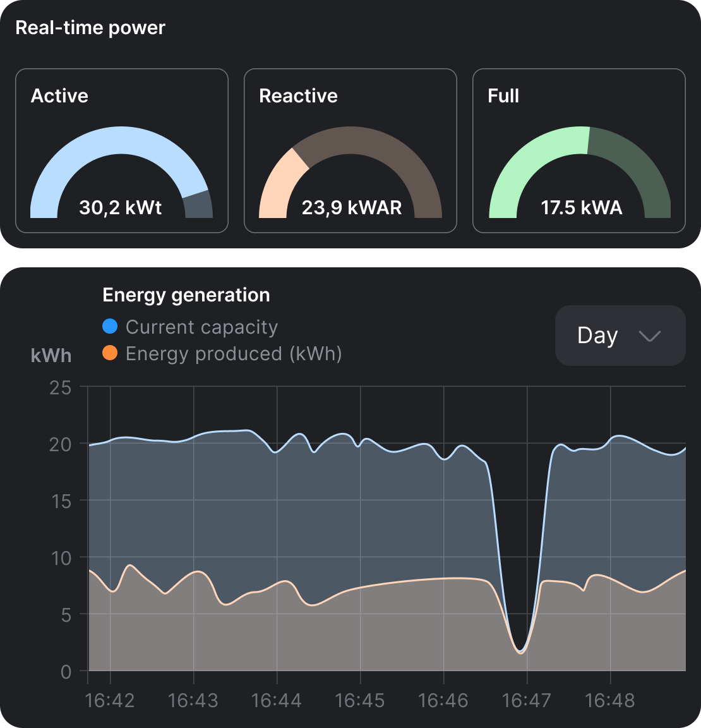The height and width of the screenshot is (728, 701).
Task: Toggle the Current capacity legend label
Action: [x=201, y=327]
